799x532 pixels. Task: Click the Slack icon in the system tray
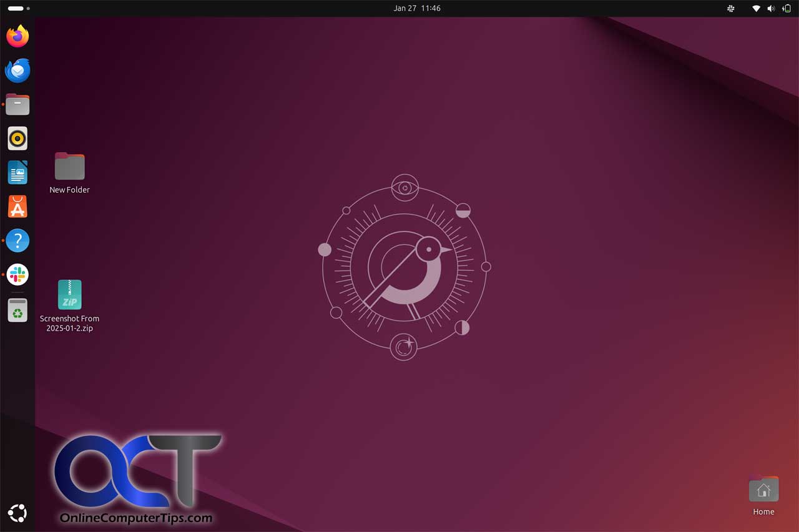point(730,8)
